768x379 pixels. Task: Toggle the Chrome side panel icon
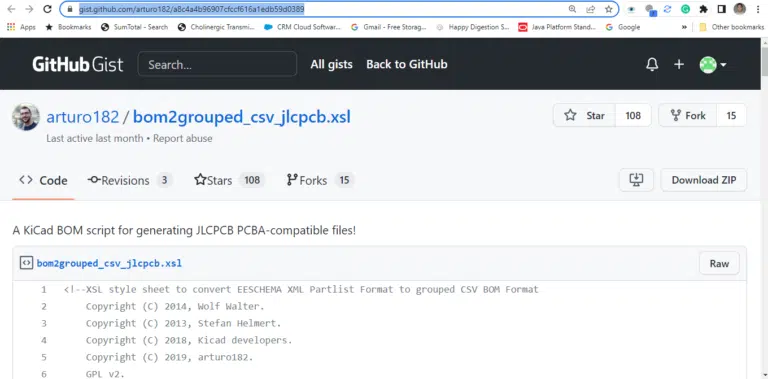[721, 9]
